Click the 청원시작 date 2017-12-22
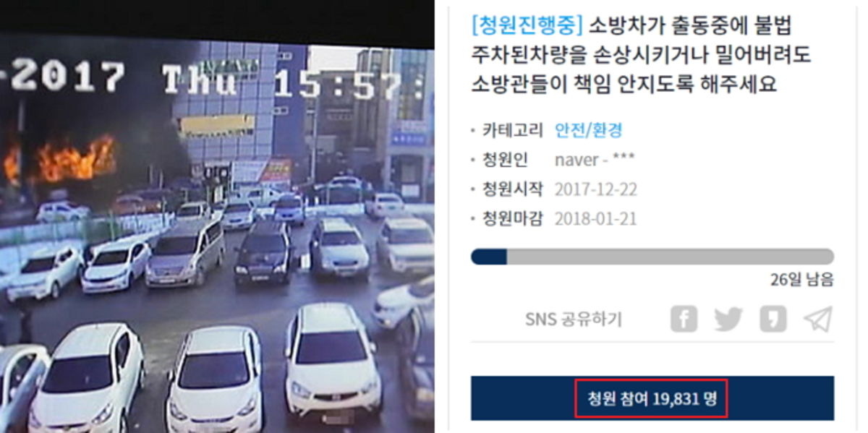Screen dimensions: 868x433 pyautogui.click(x=596, y=189)
